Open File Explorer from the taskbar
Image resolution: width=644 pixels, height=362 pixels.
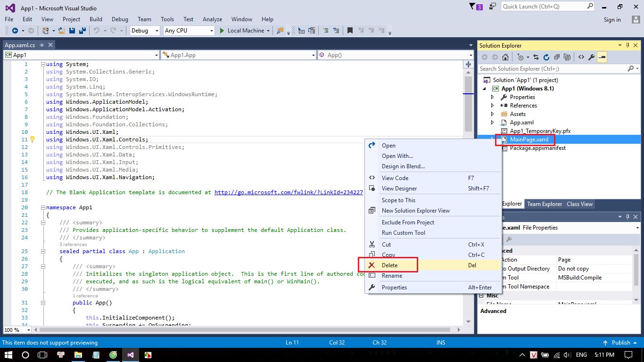pyautogui.click(x=78, y=355)
